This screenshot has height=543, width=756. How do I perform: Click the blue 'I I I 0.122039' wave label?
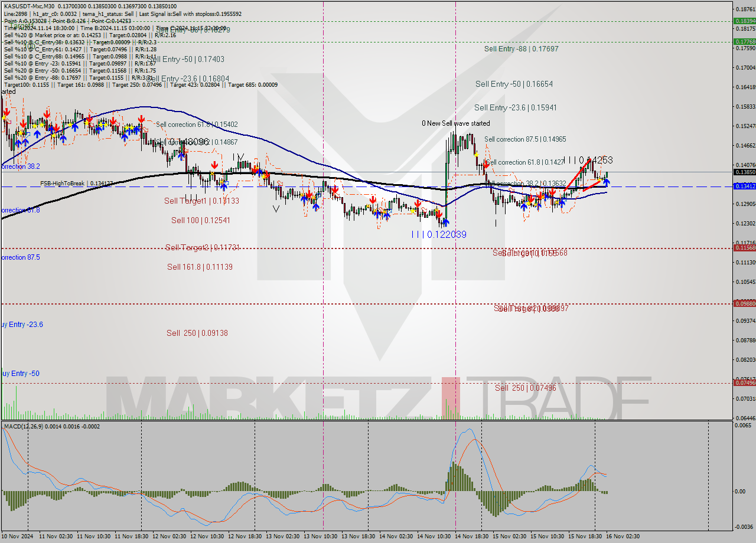[x=439, y=234]
